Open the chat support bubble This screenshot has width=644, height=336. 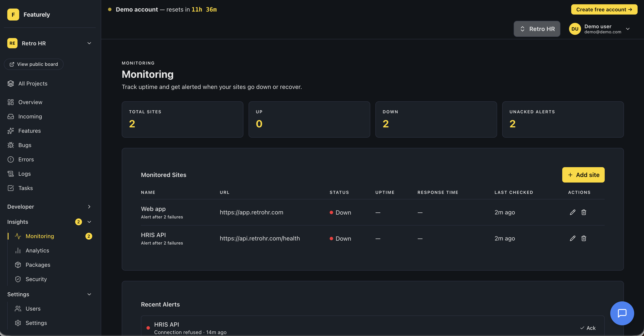coord(622,313)
